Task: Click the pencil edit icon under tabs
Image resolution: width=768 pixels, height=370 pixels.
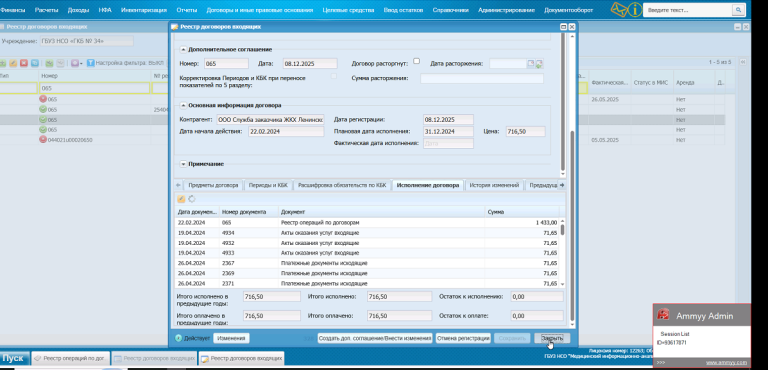Action: [181, 199]
